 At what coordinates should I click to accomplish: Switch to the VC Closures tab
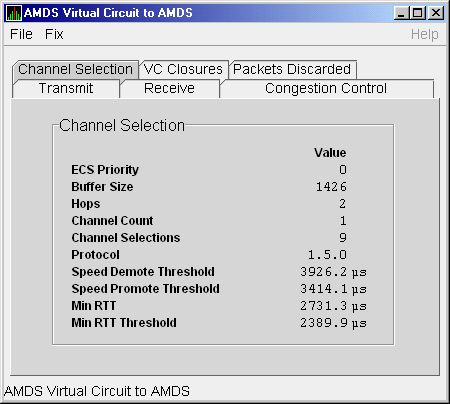tap(183, 69)
